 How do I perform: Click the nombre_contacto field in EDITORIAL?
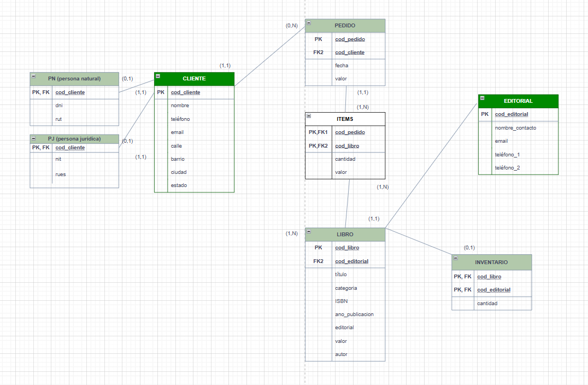pyautogui.click(x=516, y=128)
